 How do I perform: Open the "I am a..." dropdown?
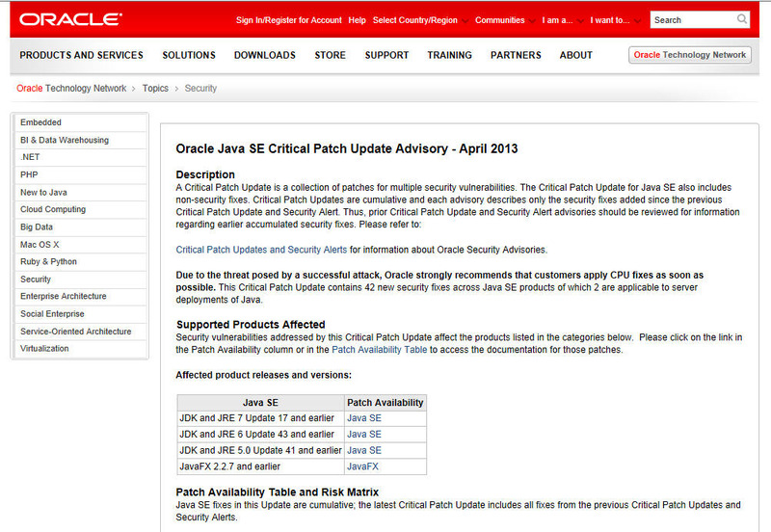(563, 20)
